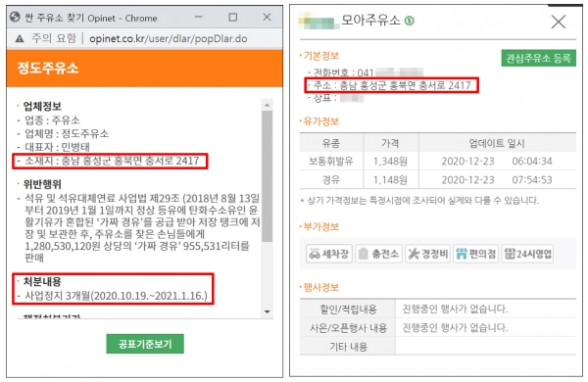Click the 유종 column header
The image size is (588, 382).
[331, 143]
